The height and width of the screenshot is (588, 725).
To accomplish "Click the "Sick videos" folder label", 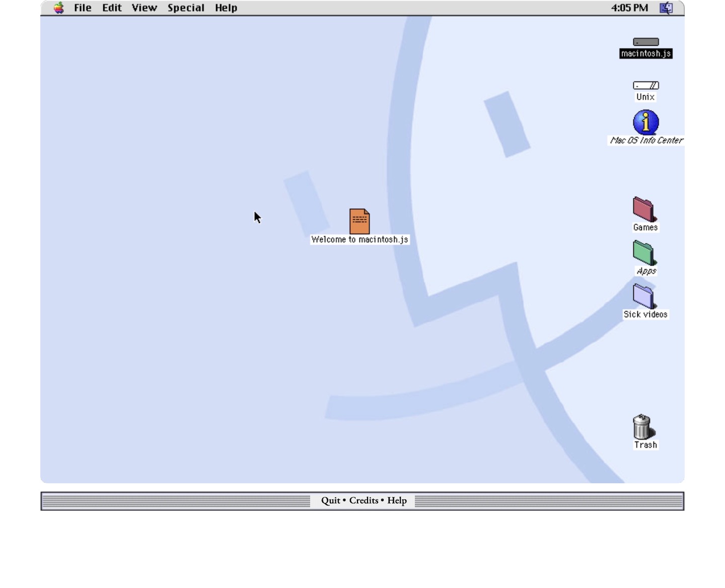I will (x=645, y=315).
